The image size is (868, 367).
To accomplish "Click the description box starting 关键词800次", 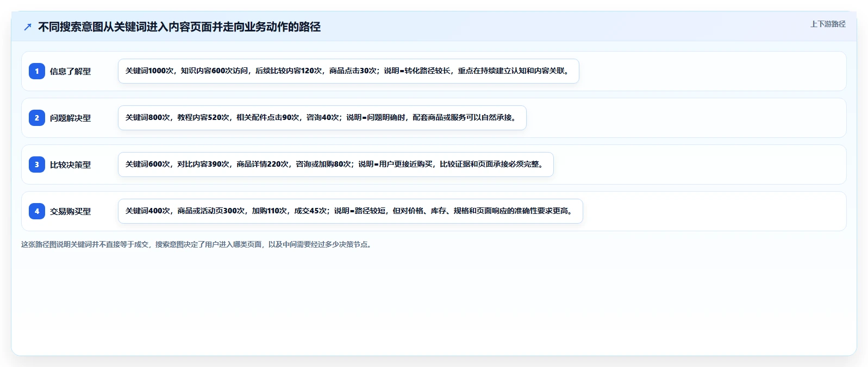I will pos(322,118).
